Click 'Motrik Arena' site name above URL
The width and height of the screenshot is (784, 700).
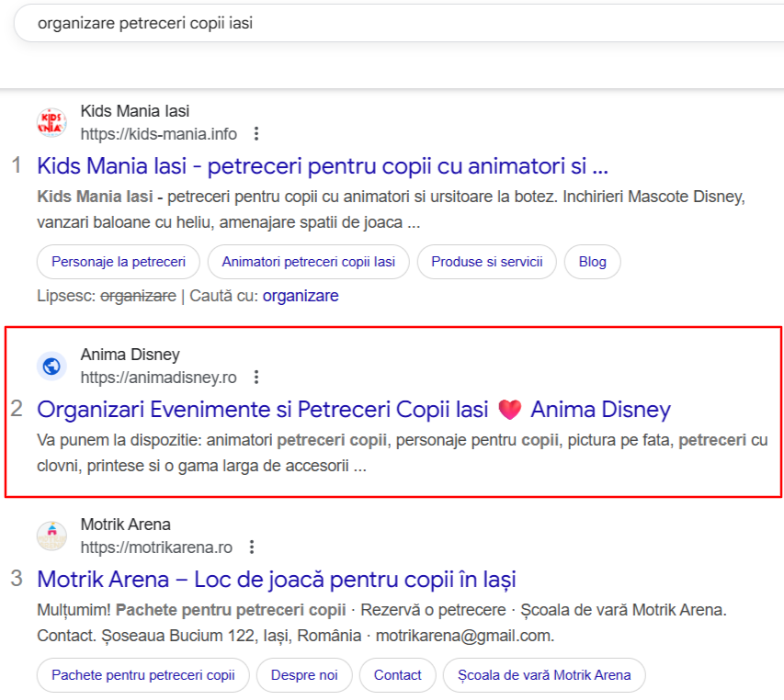tap(126, 525)
